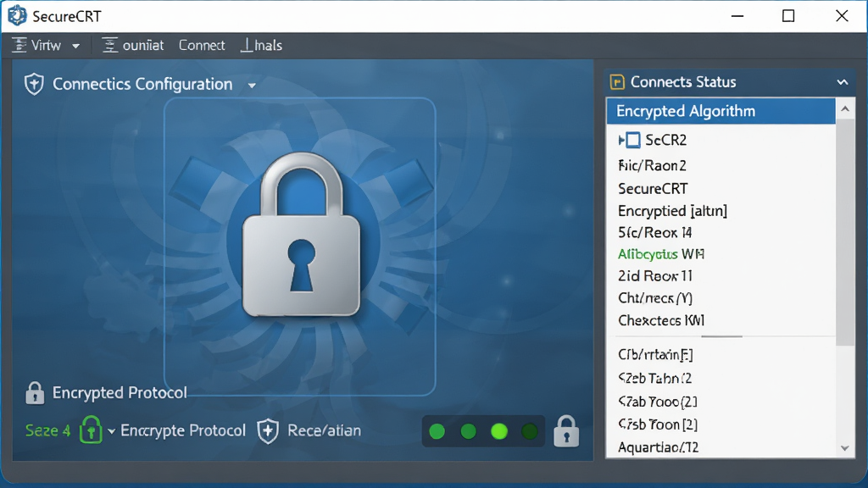
Task: Select the SeCR2 list entry
Action: (x=666, y=140)
